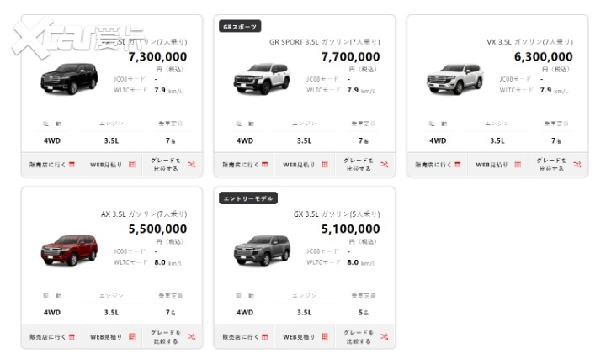Click the compare arrows icon in GX card
Image resolution: width=606 pixels, height=364 pixels.
click(385, 336)
